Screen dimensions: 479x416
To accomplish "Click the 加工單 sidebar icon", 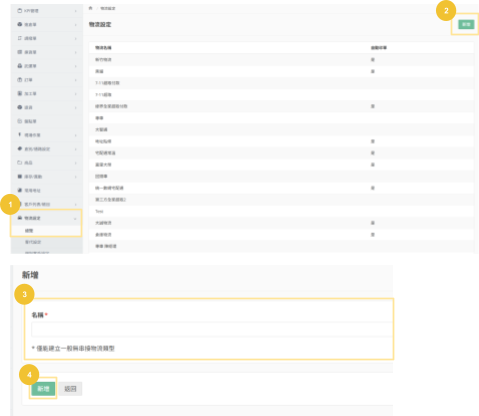I will [x=19, y=93].
